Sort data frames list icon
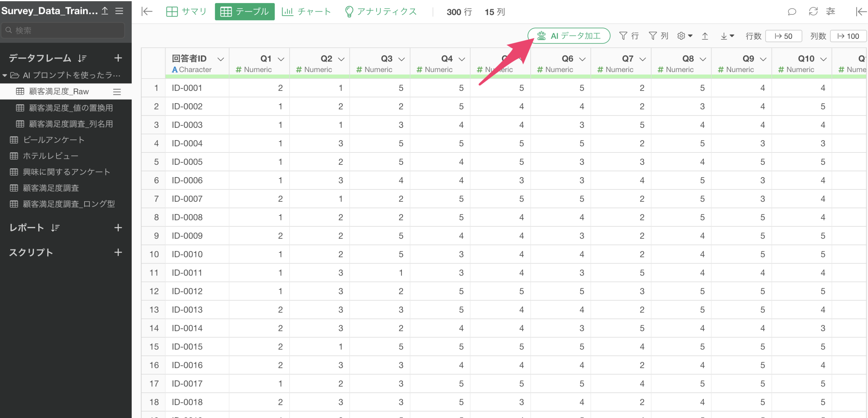This screenshot has height=418, width=868. tap(82, 59)
